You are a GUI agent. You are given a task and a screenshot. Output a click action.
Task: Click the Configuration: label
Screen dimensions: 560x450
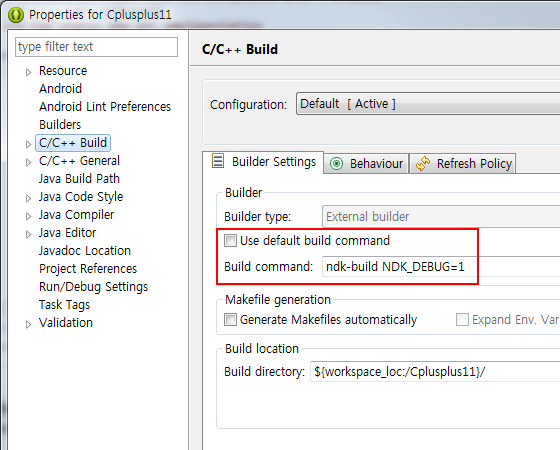point(249,105)
